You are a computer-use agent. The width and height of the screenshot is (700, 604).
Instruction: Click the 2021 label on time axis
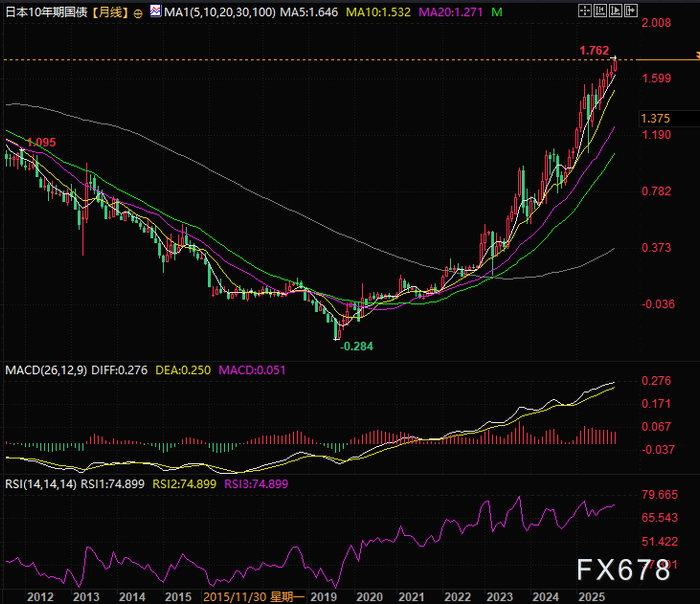coord(411,597)
